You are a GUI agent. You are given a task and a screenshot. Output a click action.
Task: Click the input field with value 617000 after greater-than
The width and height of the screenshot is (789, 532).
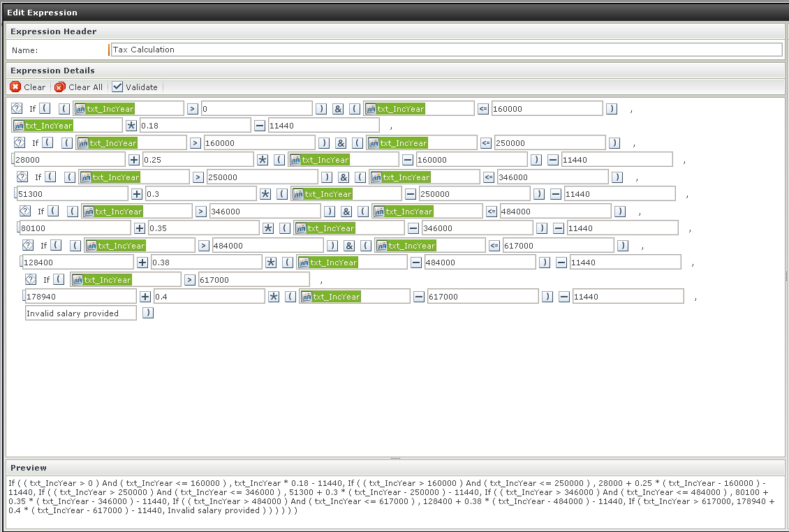254,279
